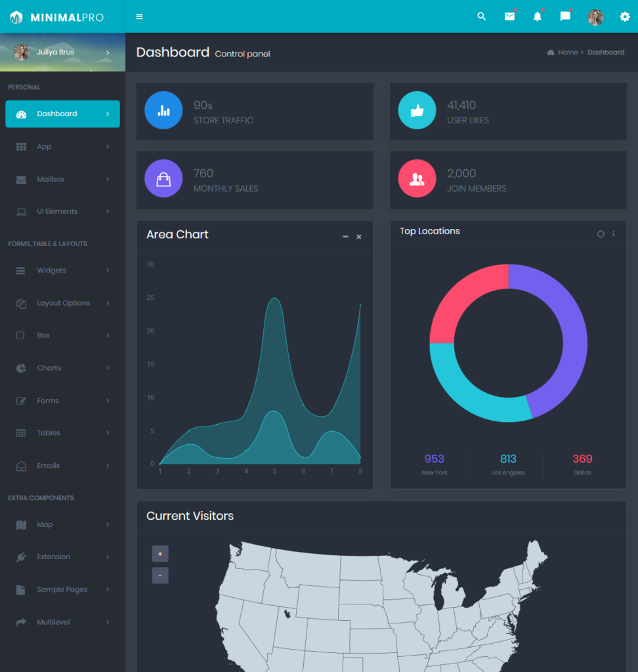
Task: Click the 953 New York value
Action: click(435, 459)
